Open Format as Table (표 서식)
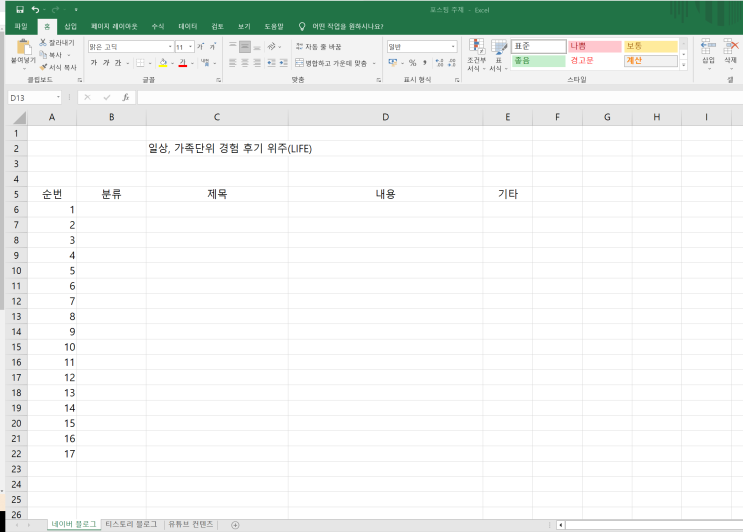 click(498, 55)
